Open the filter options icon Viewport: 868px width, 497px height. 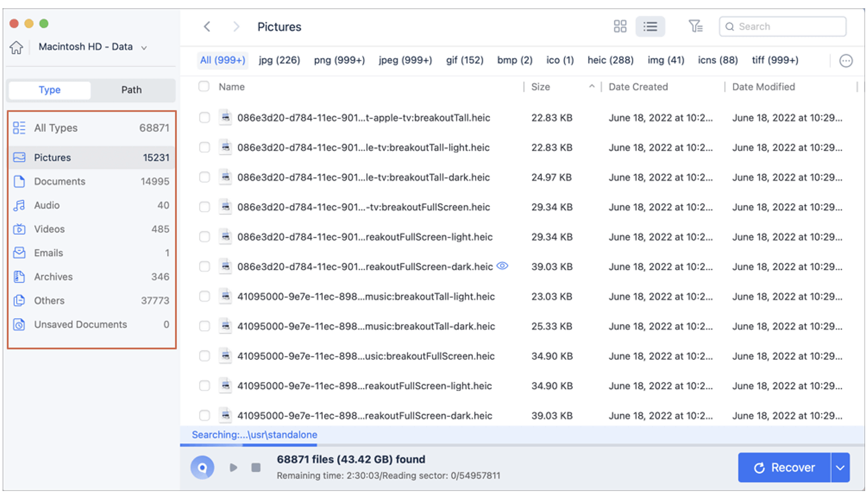(x=696, y=26)
